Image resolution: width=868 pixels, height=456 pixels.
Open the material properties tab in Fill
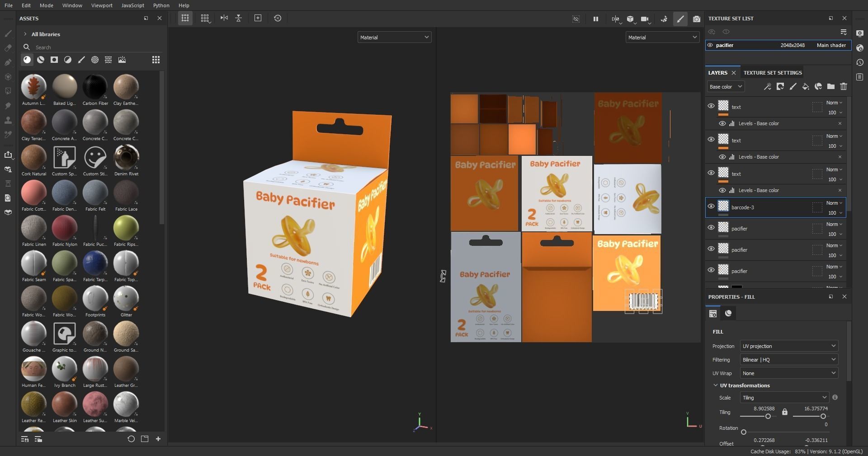pos(728,313)
